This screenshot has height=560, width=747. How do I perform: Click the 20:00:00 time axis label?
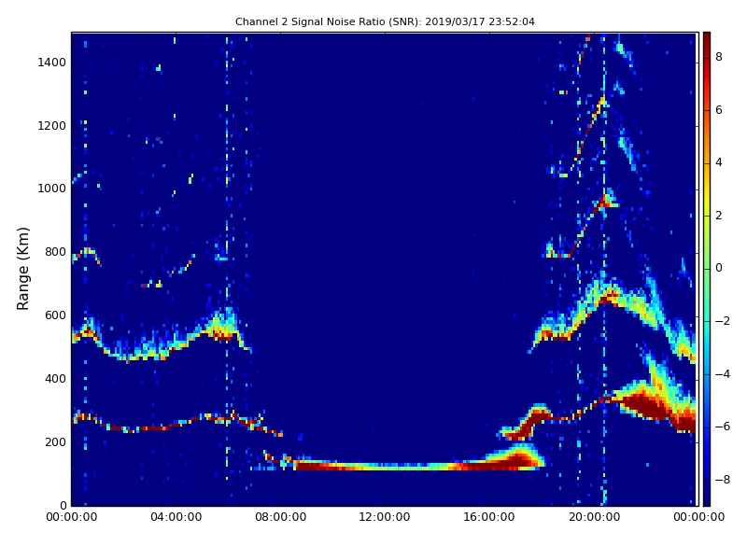coord(594,517)
